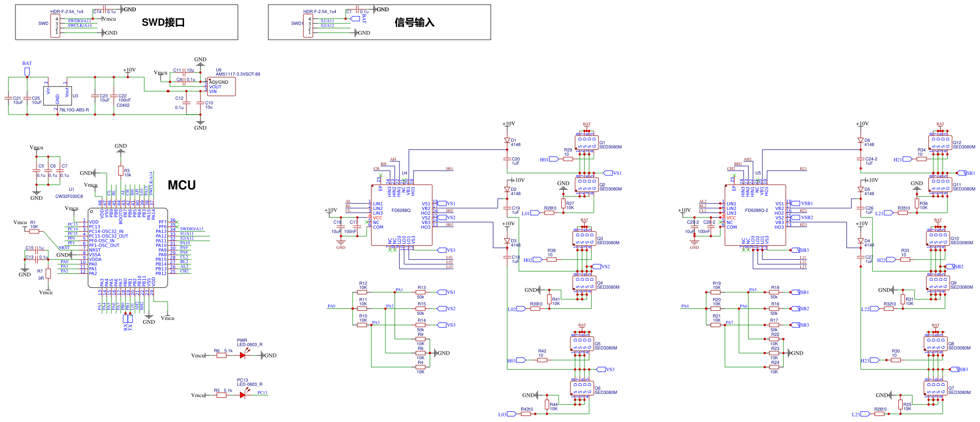The width and height of the screenshot is (980, 422).
Task: Select capacitor C21 10uF symbol
Action: pyautogui.click(x=9, y=98)
